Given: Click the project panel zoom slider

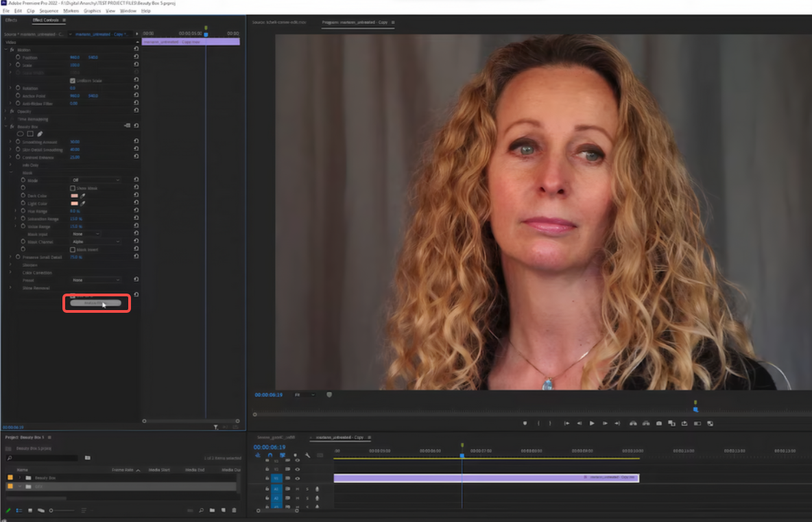Looking at the screenshot, I should coord(62,510).
